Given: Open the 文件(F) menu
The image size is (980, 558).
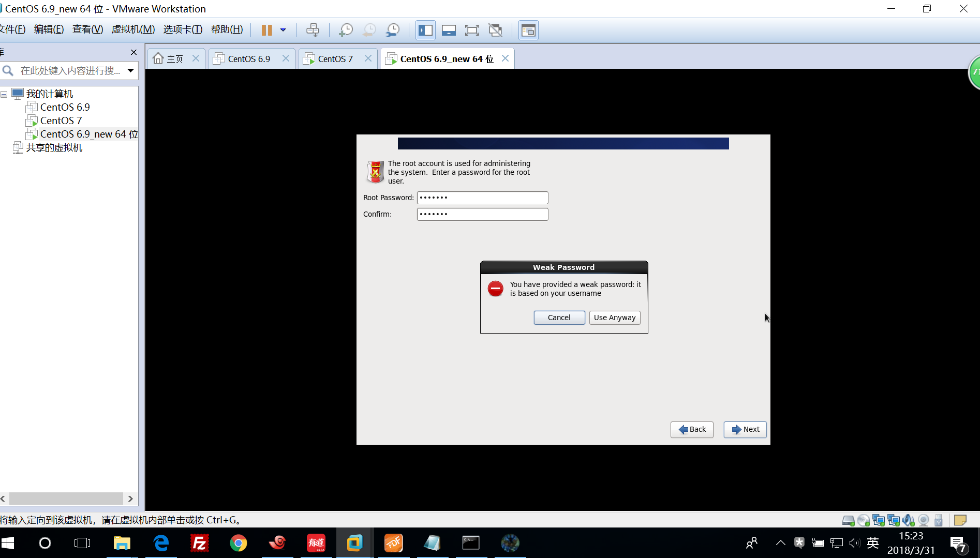Looking at the screenshot, I should point(12,29).
